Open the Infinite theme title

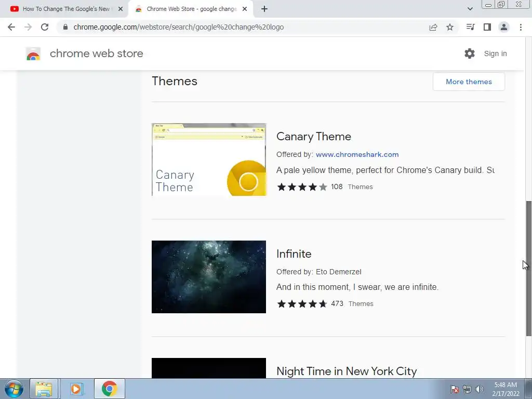pyautogui.click(x=294, y=254)
